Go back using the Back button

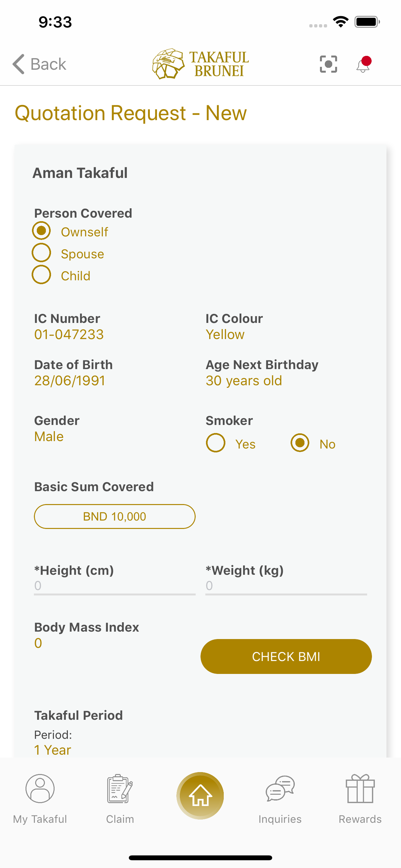(39, 64)
